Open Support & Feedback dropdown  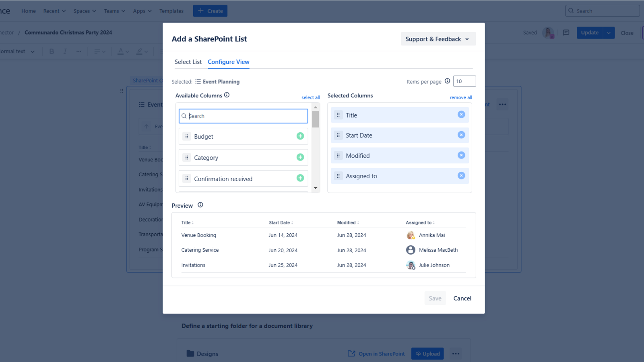click(438, 39)
